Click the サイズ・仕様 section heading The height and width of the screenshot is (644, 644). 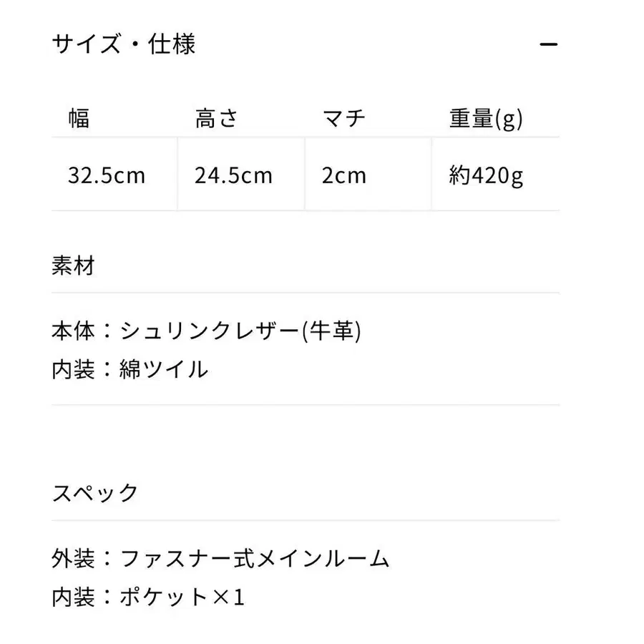(124, 44)
